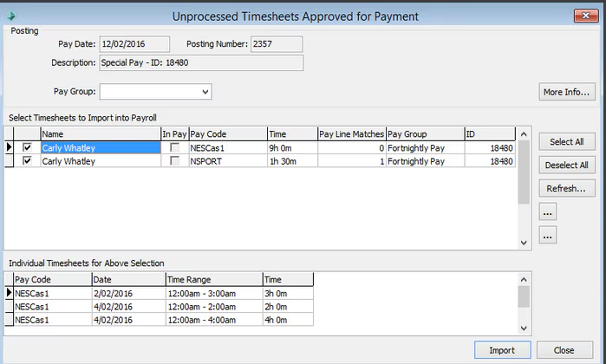Click Deselect All button
The height and width of the screenshot is (364, 606).
567,166
